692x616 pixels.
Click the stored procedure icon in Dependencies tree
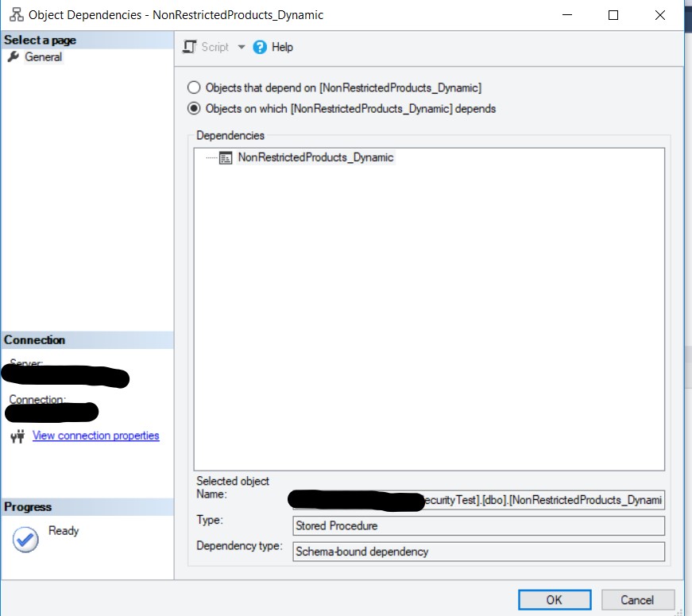click(226, 157)
